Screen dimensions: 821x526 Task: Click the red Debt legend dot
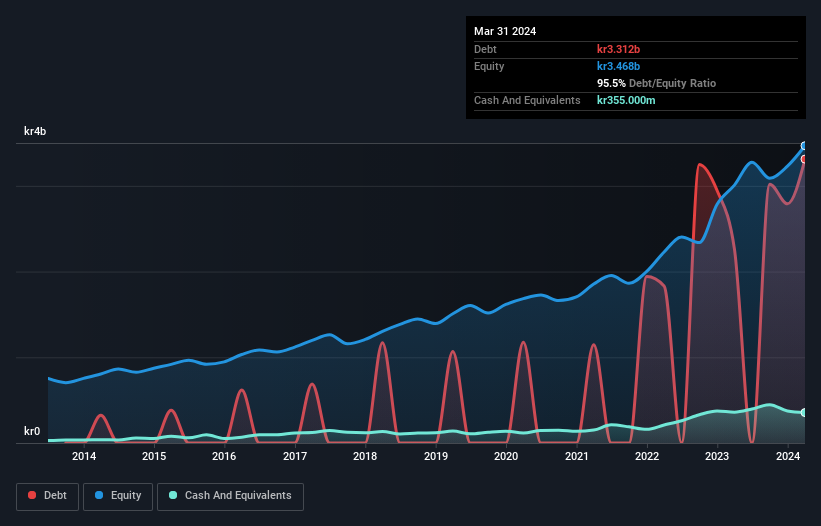pyautogui.click(x=32, y=495)
